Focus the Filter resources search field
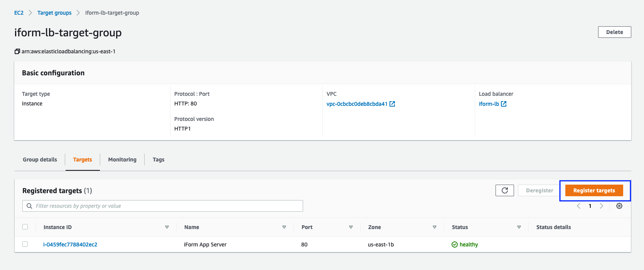The image size is (644, 270). point(163,206)
